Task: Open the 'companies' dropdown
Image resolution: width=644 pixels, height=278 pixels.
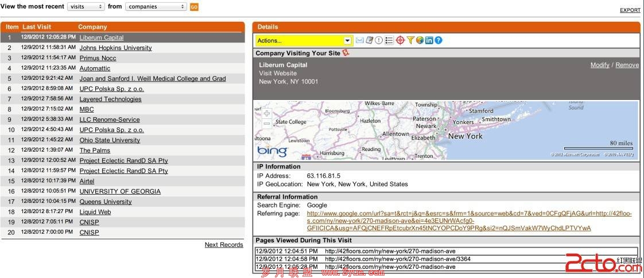Action: 156,6
